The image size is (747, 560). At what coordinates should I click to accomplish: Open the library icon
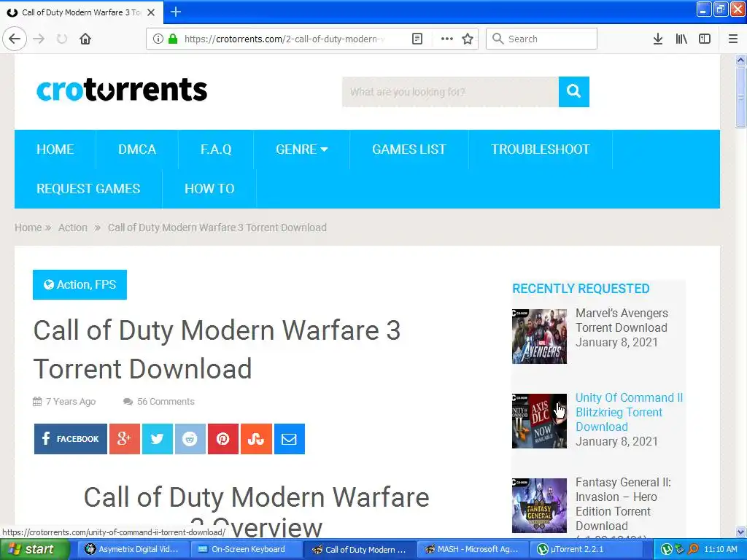681,39
